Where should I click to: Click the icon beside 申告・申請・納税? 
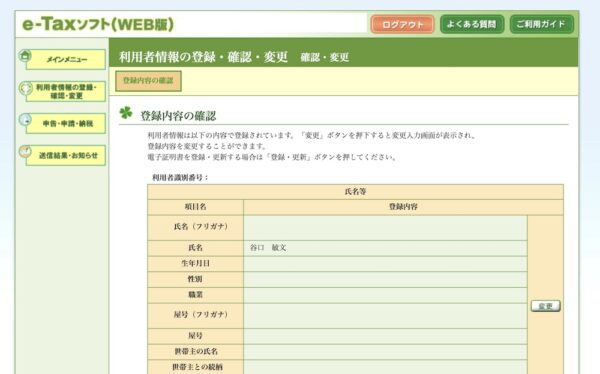tap(25, 120)
